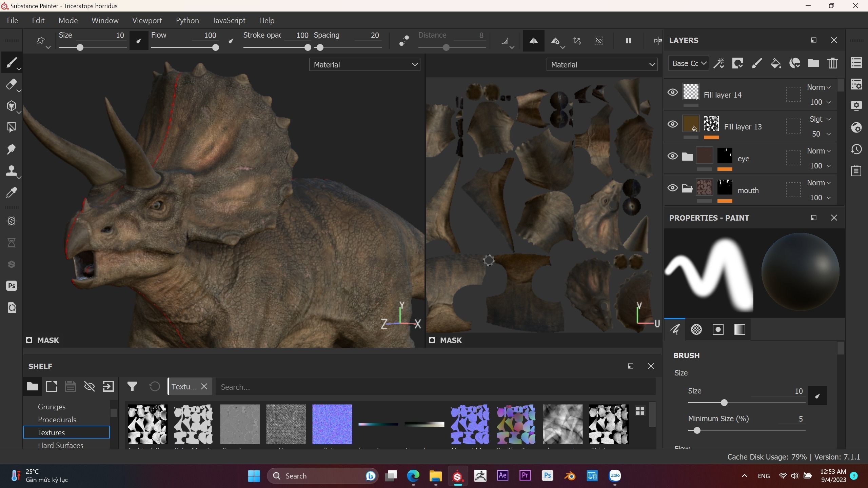Select the Polygon Fill tool
This screenshot has height=488, width=868.
(11, 127)
